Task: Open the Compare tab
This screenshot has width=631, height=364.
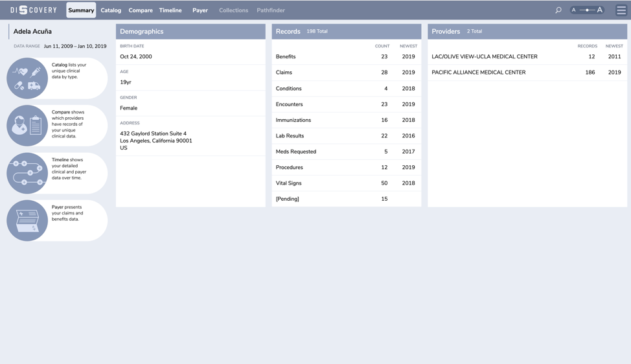Action: click(x=141, y=10)
